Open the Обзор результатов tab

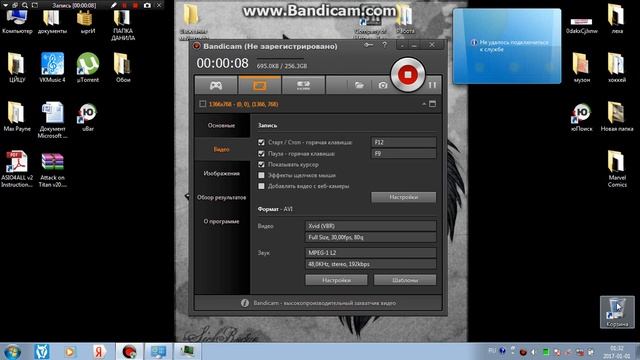tap(221, 198)
